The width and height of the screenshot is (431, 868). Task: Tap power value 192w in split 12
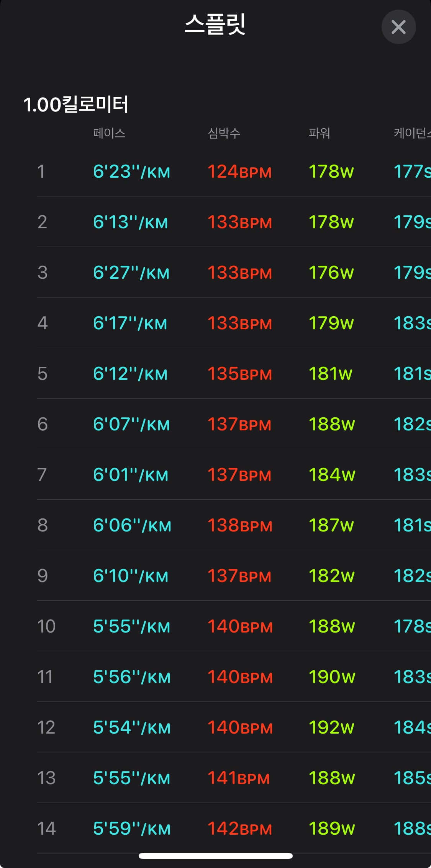point(331,727)
